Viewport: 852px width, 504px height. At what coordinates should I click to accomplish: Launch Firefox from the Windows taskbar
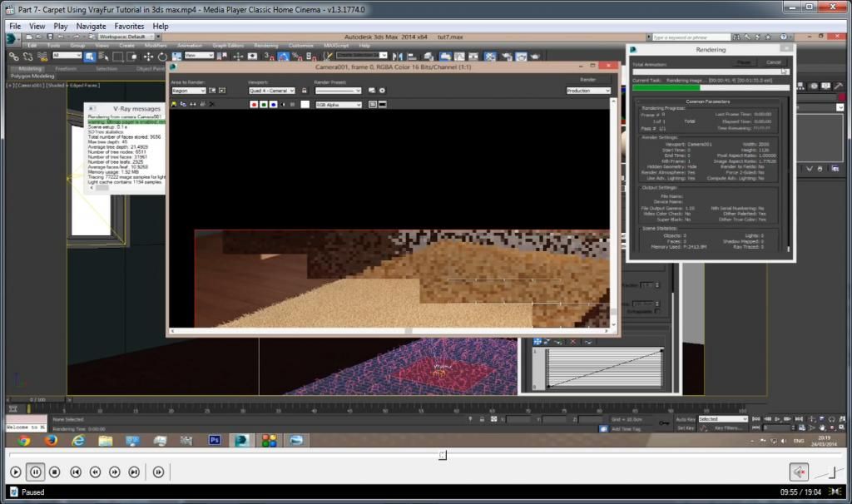(x=51, y=440)
